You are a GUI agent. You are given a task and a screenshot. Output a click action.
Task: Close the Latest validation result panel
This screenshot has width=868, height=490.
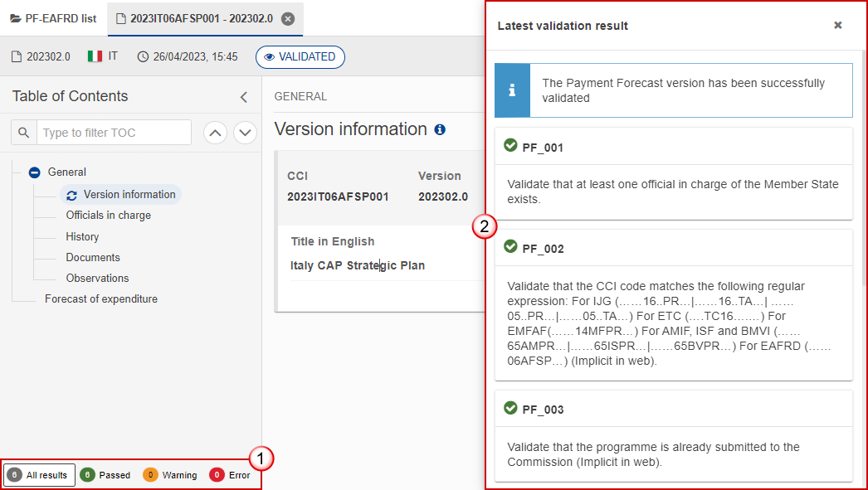(838, 26)
